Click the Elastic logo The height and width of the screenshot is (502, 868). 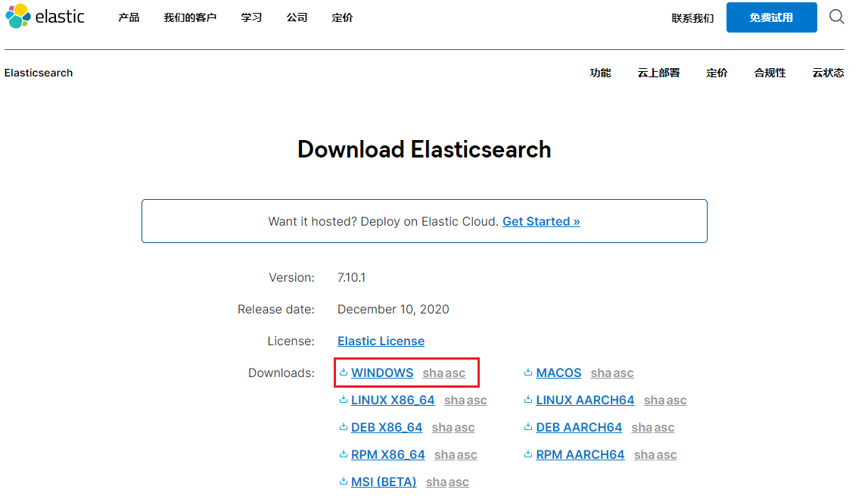point(45,16)
